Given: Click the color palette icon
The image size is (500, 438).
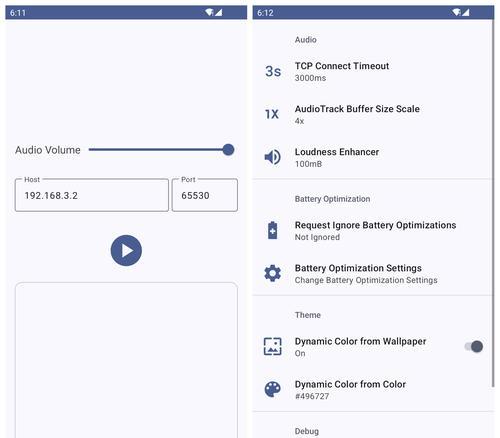Looking at the screenshot, I should point(273,389).
